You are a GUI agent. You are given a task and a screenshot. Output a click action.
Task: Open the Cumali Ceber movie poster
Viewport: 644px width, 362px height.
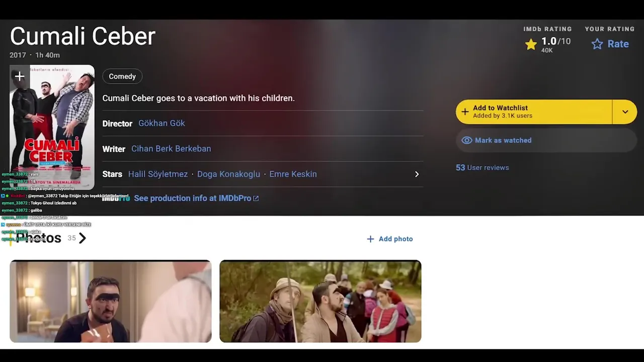pyautogui.click(x=52, y=127)
